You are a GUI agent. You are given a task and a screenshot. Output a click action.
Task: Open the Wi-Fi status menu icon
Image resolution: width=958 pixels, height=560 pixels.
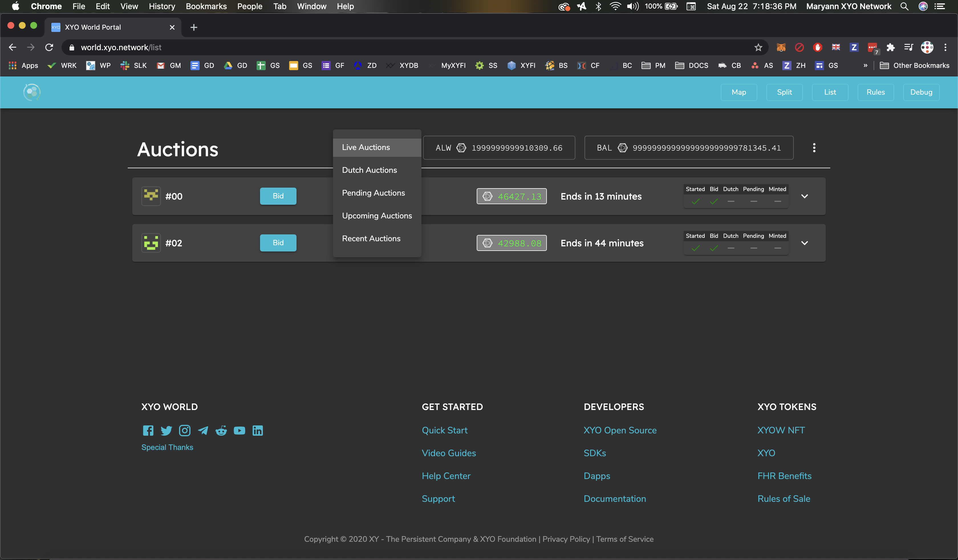[615, 7]
